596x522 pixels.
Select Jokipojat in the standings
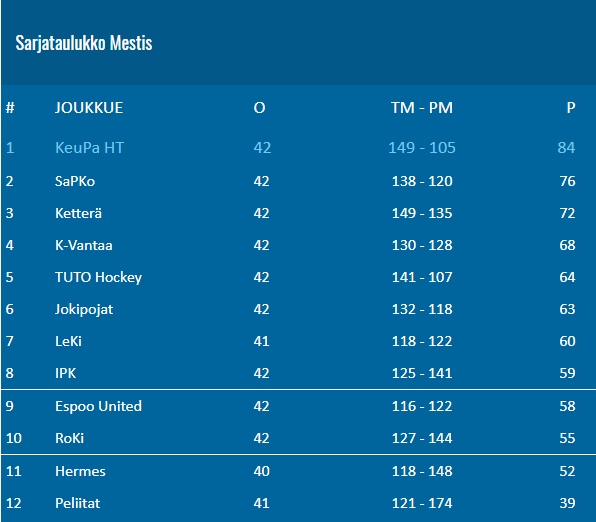click(84, 309)
